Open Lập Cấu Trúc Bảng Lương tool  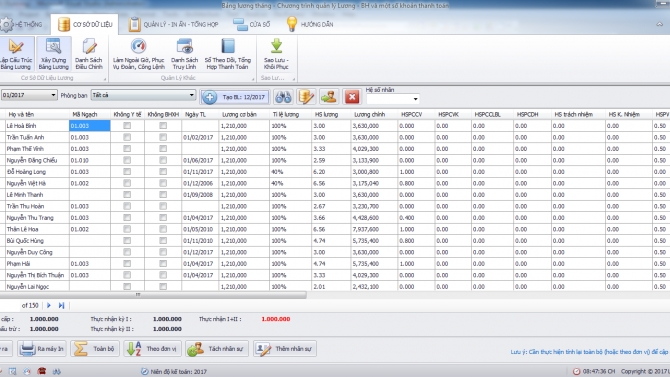pos(16,54)
